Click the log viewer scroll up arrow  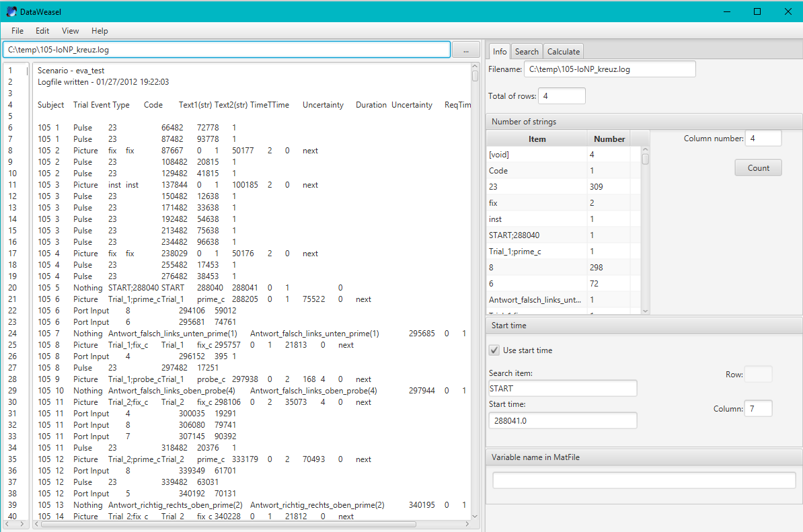click(x=475, y=66)
